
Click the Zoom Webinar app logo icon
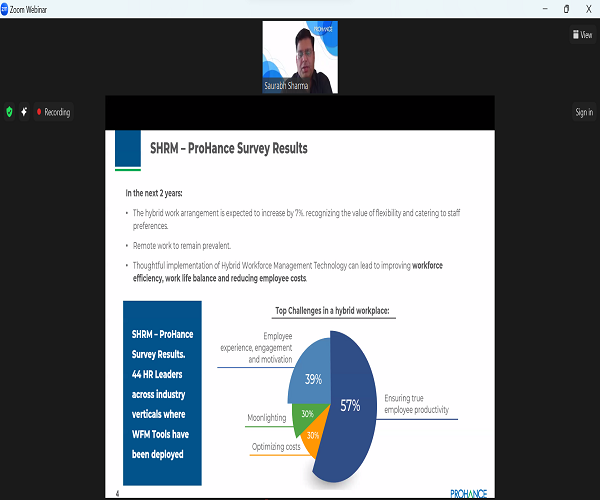(4, 9)
